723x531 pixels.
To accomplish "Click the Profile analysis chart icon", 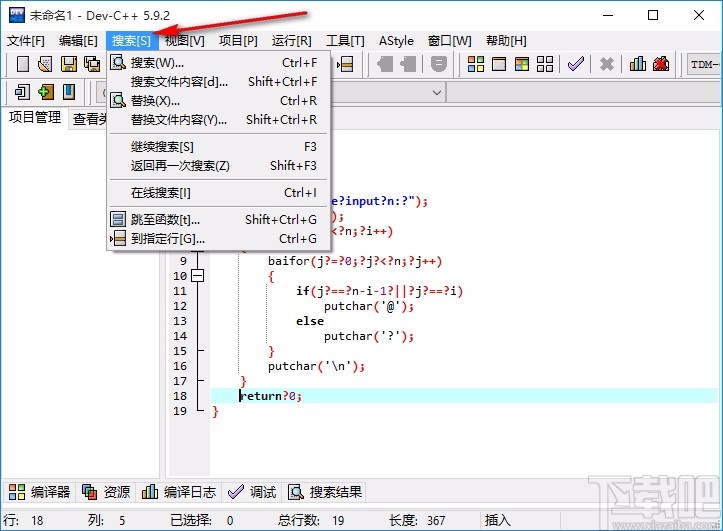I will click(x=638, y=64).
